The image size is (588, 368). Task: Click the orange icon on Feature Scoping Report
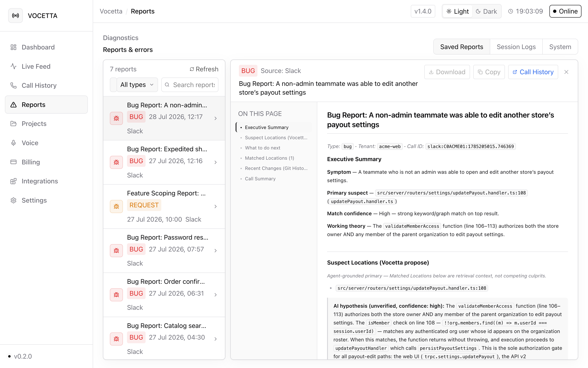click(x=116, y=206)
